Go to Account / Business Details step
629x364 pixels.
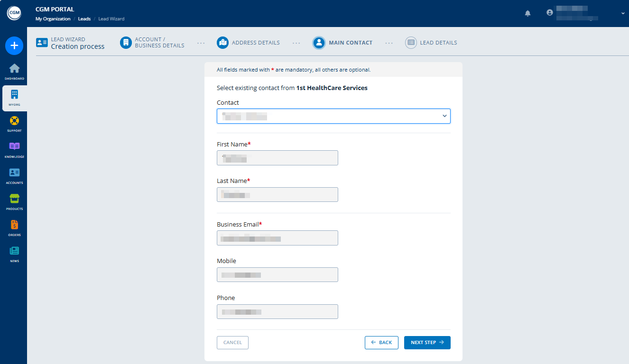click(152, 43)
